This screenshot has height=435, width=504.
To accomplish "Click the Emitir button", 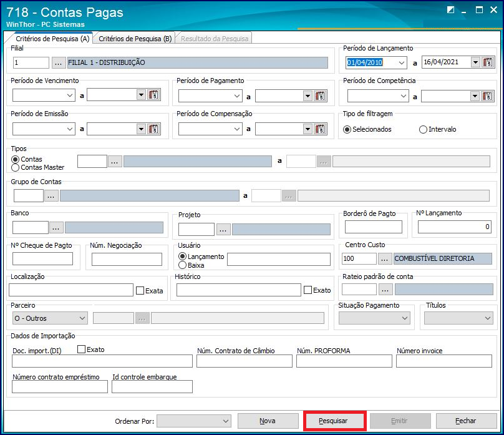I will [400, 421].
